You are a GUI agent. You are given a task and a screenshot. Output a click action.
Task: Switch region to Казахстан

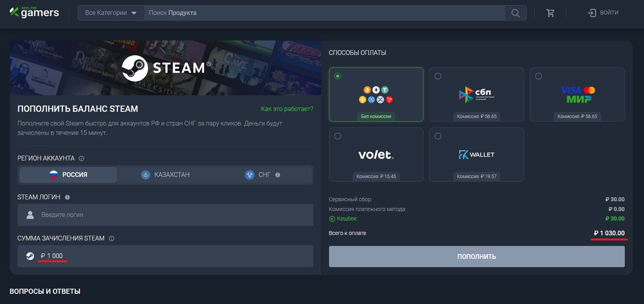pyautogui.click(x=165, y=175)
